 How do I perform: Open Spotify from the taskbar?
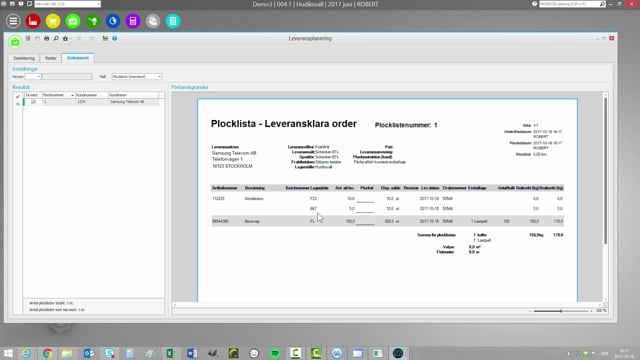(275, 353)
